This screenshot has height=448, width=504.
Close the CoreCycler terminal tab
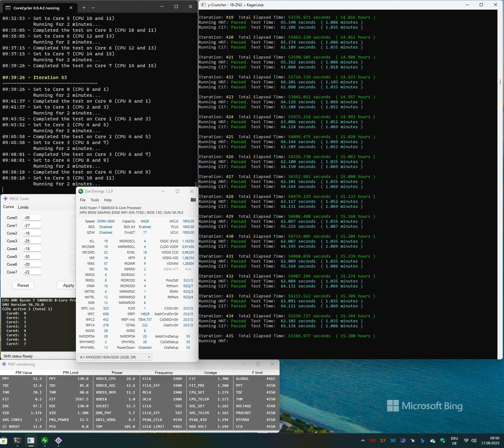point(71,7)
